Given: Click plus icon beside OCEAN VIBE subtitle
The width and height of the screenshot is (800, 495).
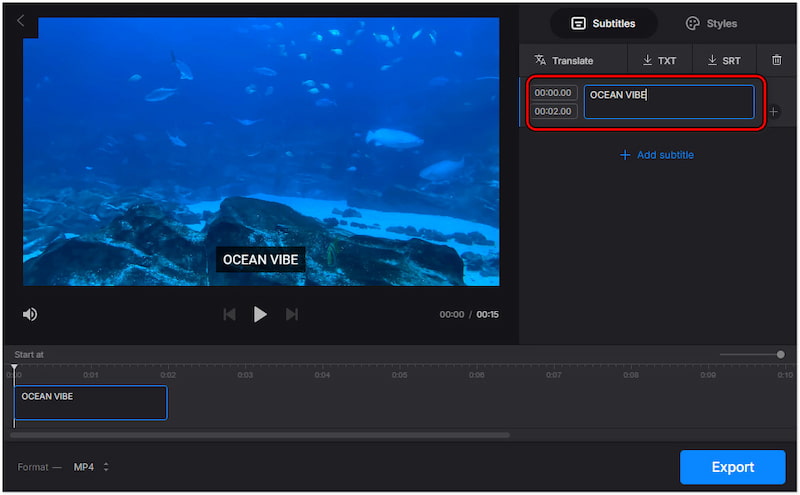Looking at the screenshot, I should (x=773, y=112).
